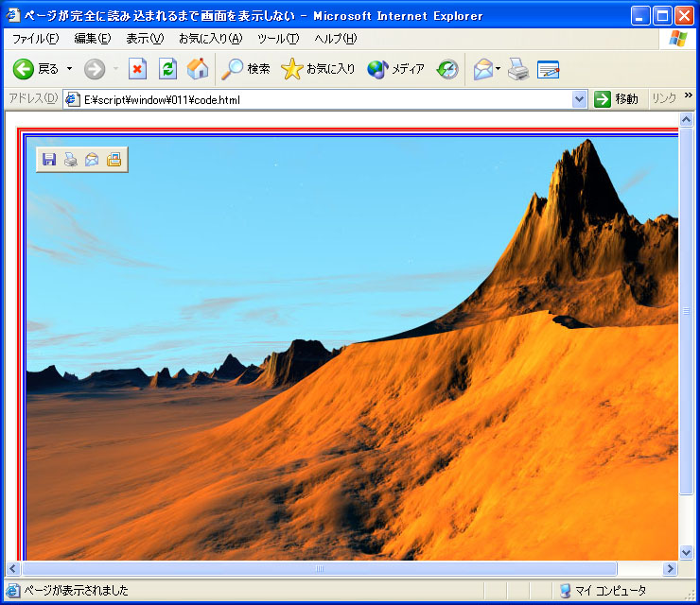The width and height of the screenshot is (700, 605).
Task: Open the ヘルプ(H) menu
Action: 336,39
